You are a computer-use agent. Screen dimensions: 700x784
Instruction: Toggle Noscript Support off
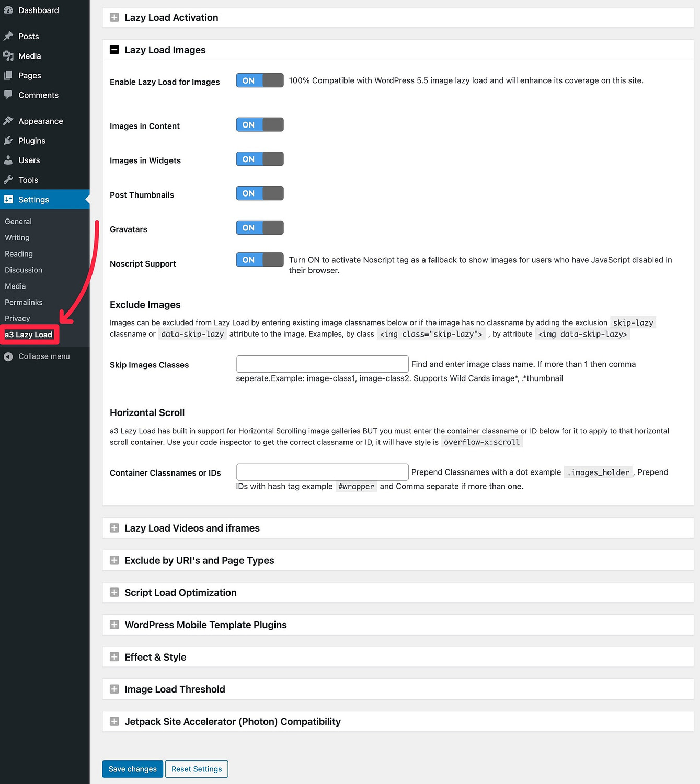point(260,260)
